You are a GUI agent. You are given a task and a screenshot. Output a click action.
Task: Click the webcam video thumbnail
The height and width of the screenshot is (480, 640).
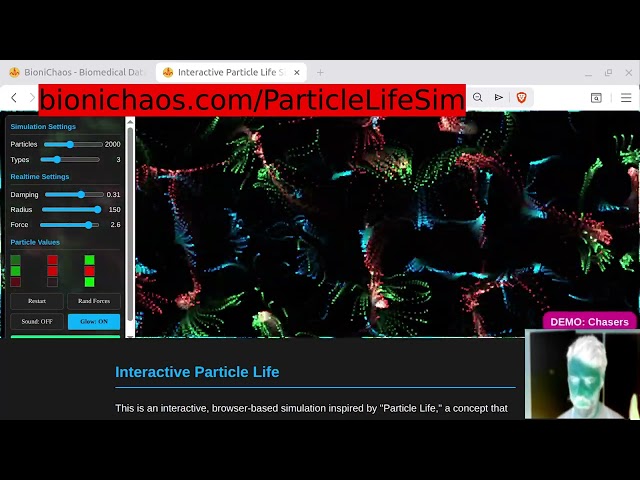(x=582, y=374)
